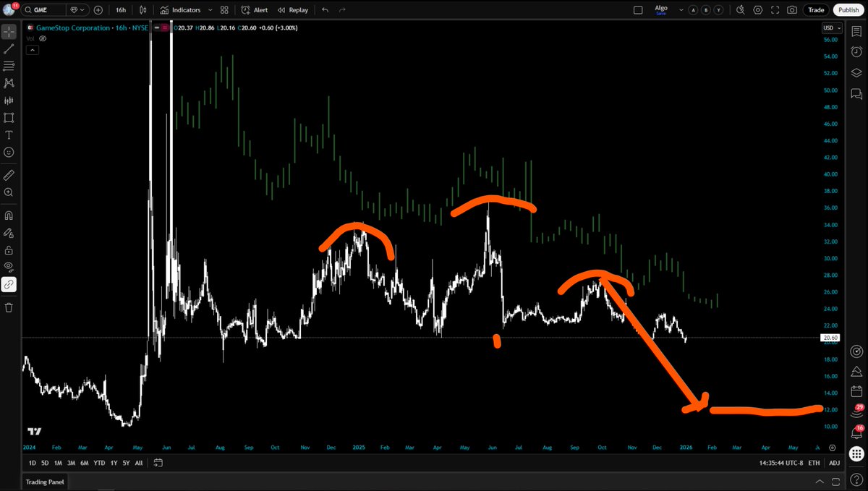Open the Algo layout name
The image size is (868, 491).
[x=661, y=9]
